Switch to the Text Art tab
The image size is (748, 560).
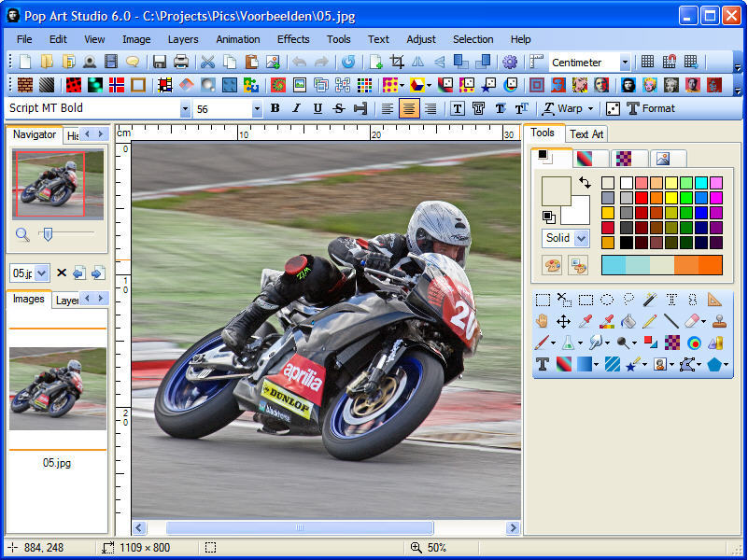tap(586, 133)
